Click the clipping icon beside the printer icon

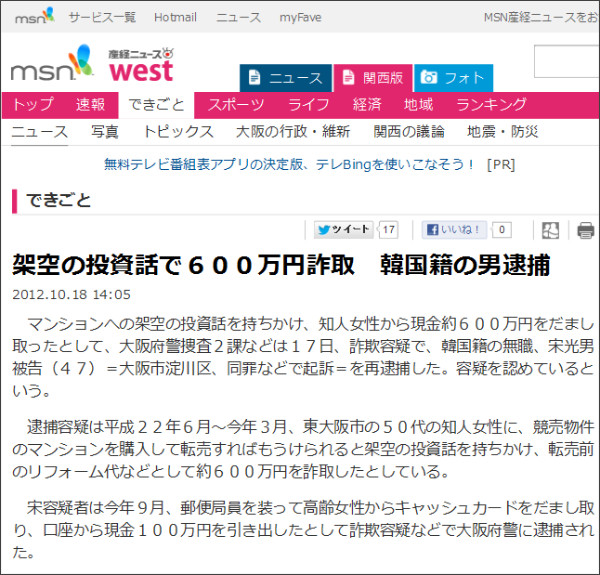pyautogui.click(x=550, y=230)
